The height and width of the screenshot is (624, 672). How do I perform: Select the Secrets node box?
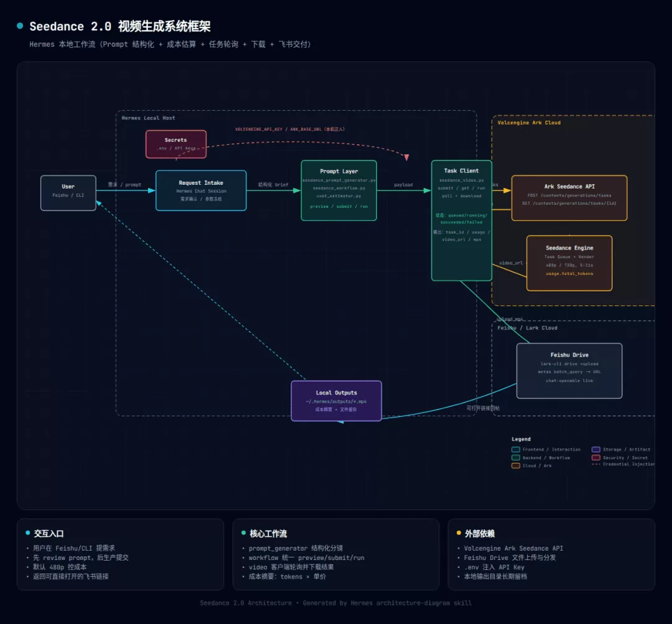tap(175, 144)
